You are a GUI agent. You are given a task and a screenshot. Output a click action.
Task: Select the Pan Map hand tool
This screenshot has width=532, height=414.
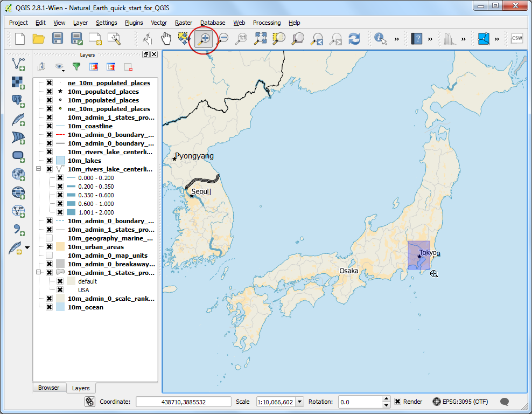coord(166,39)
